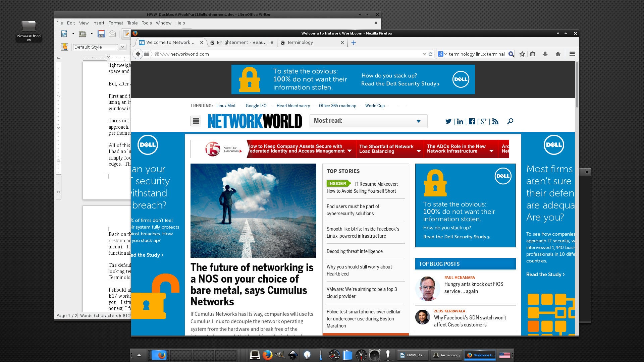The width and height of the screenshot is (644, 362).
Task: Click Read the Dell Security Study link in top banner
Action: pos(400,84)
